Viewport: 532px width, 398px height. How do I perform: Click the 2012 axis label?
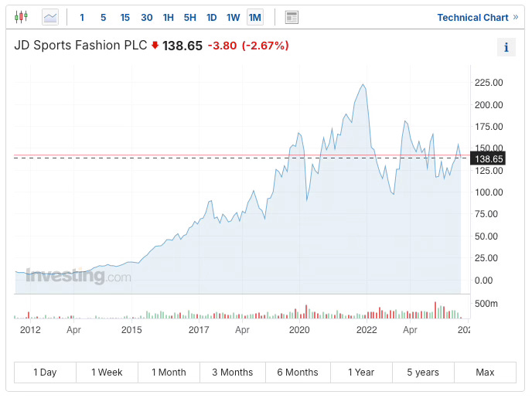click(30, 329)
